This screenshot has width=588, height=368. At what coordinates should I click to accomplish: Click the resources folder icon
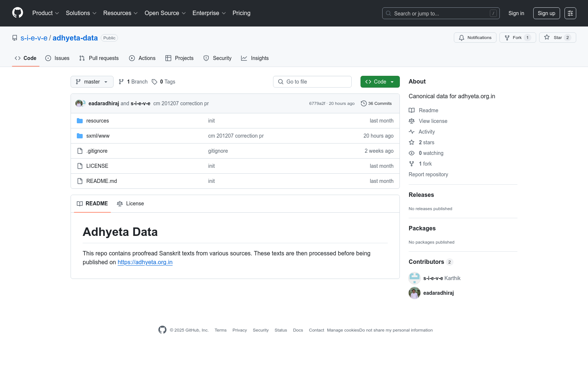80,121
